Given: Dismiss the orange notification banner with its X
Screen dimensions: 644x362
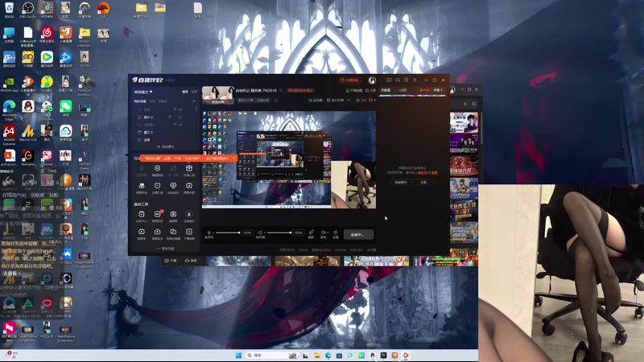Looking at the screenshot, I should [234, 158].
